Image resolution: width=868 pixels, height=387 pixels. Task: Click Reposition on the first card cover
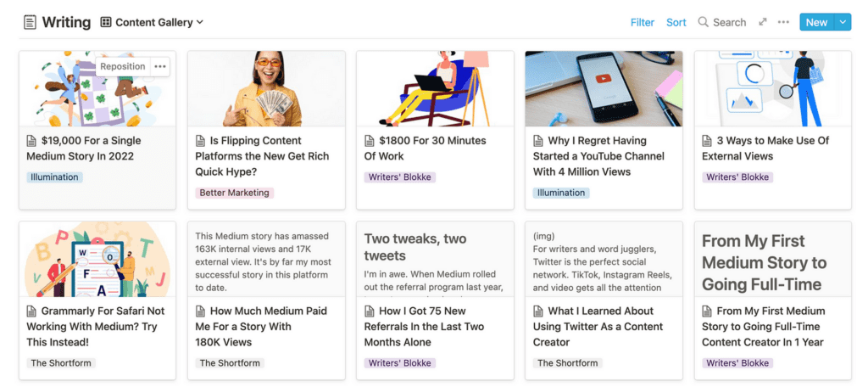[123, 66]
